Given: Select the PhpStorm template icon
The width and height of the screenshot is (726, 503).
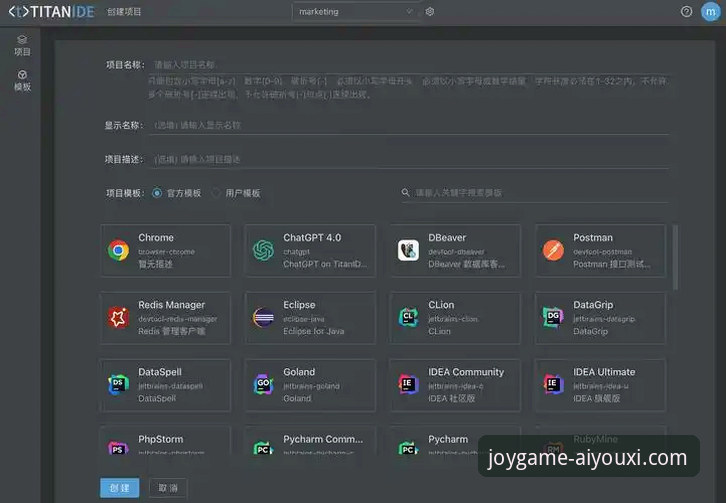Looking at the screenshot, I should tap(119, 448).
